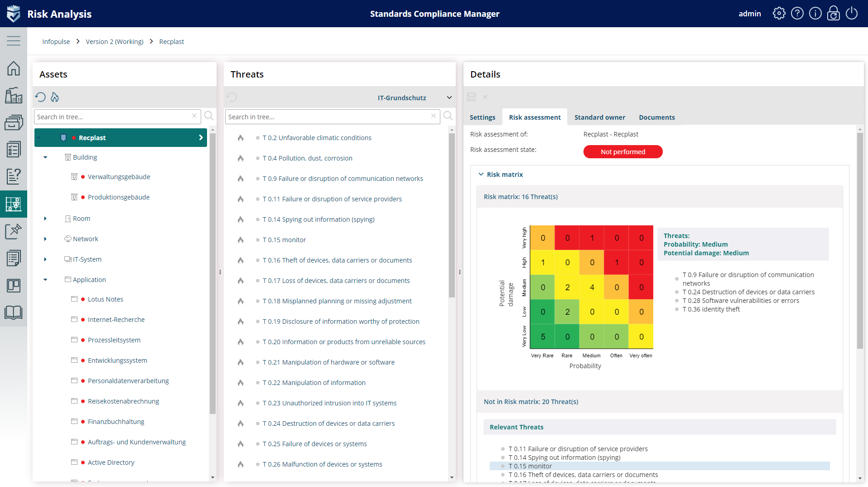Clear the Assets search field
This screenshot has width=868, height=487.
click(194, 116)
